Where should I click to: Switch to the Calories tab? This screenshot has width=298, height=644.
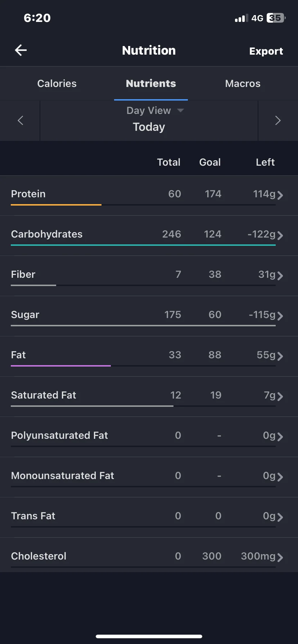(57, 83)
